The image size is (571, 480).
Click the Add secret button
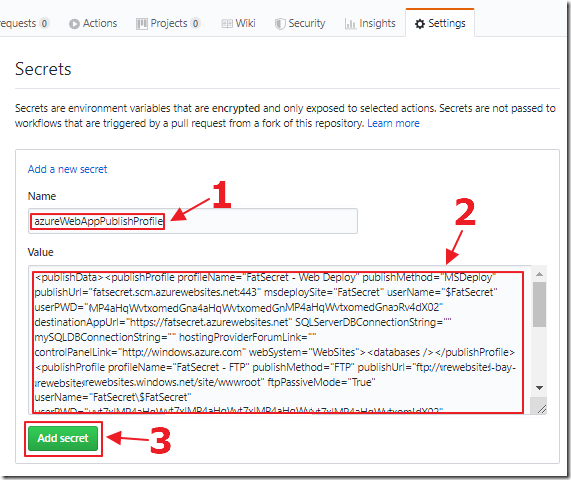(x=63, y=438)
